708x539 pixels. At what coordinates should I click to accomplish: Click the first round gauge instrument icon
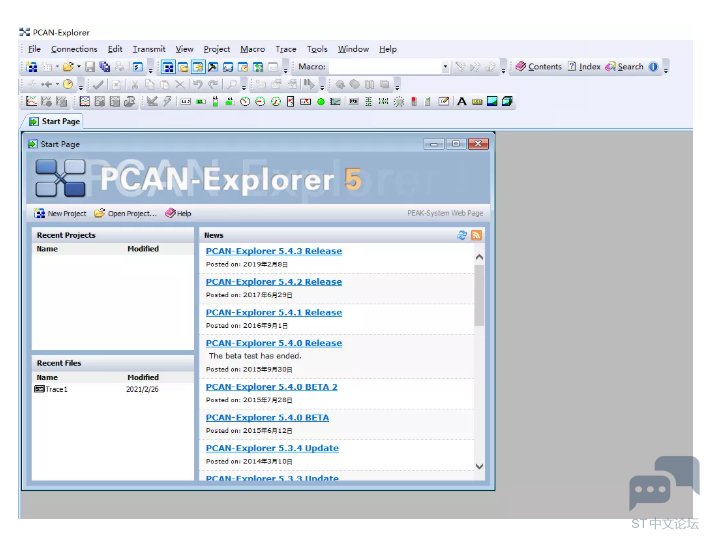(245, 102)
